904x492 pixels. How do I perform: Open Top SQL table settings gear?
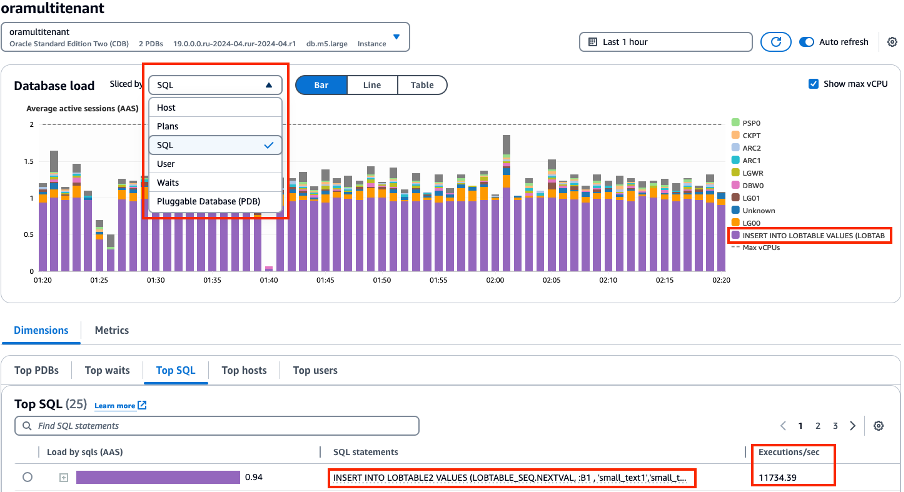pos(878,426)
